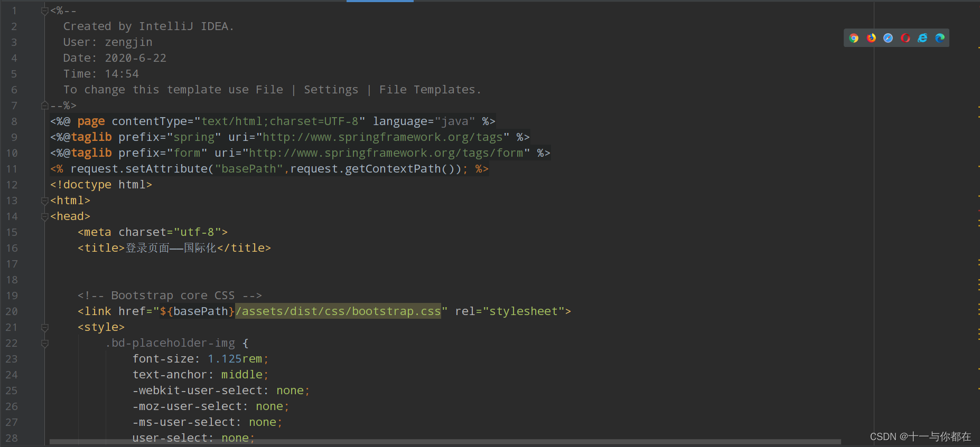Place cursor on request.setAttribute call

(139, 169)
